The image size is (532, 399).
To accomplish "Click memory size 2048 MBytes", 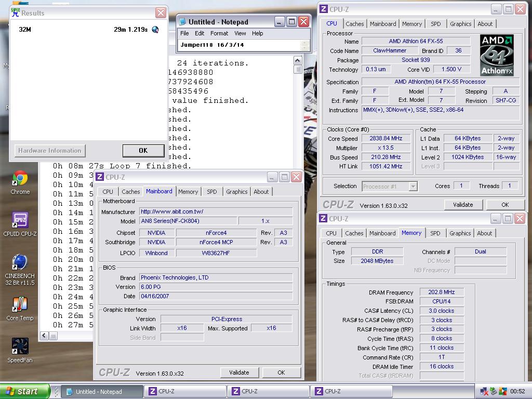I will (377, 261).
